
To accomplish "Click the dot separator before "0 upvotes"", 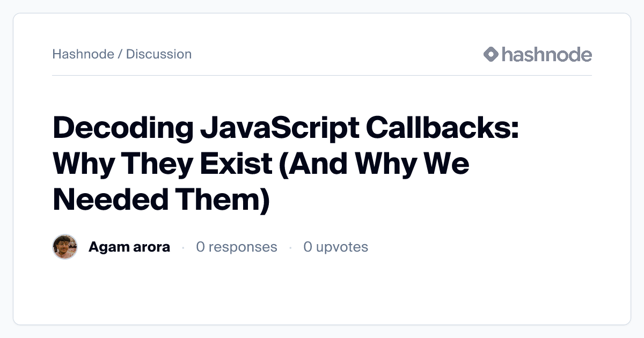I will tap(290, 247).
